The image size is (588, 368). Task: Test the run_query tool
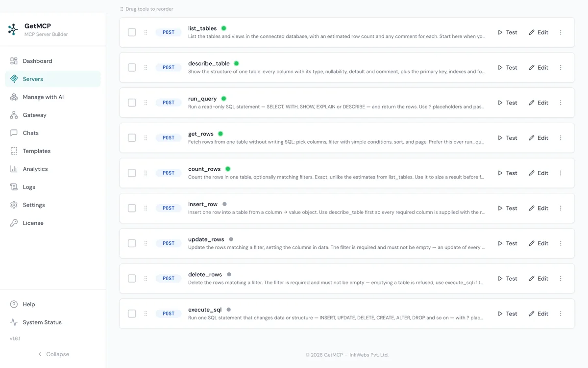pyautogui.click(x=507, y=103)
